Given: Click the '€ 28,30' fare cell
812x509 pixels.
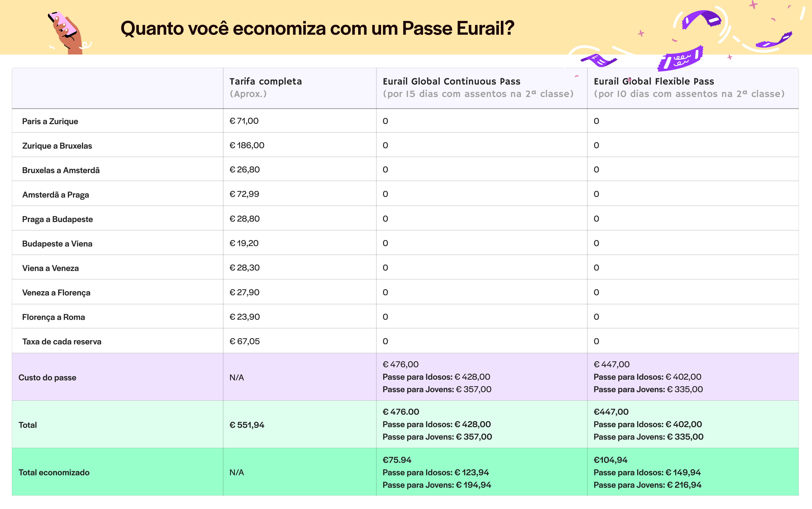Looking at the screenshot, I should click(x=244, y=268).
